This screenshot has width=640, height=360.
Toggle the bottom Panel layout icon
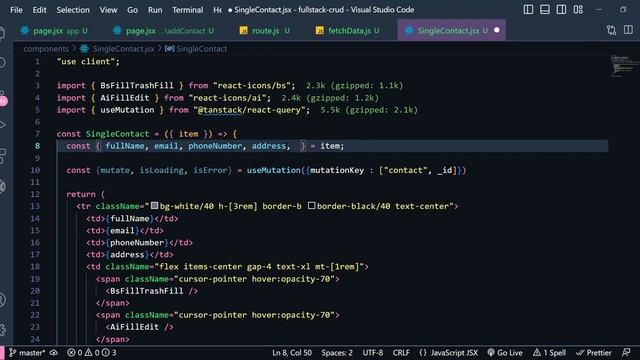click(545, 9)
